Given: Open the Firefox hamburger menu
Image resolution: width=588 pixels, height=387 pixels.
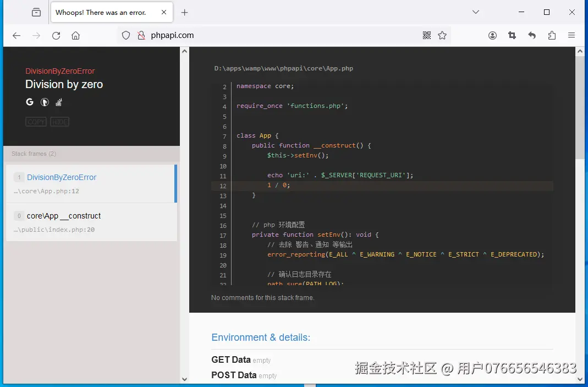Looking at the screenshot, I should coord(571,35).
